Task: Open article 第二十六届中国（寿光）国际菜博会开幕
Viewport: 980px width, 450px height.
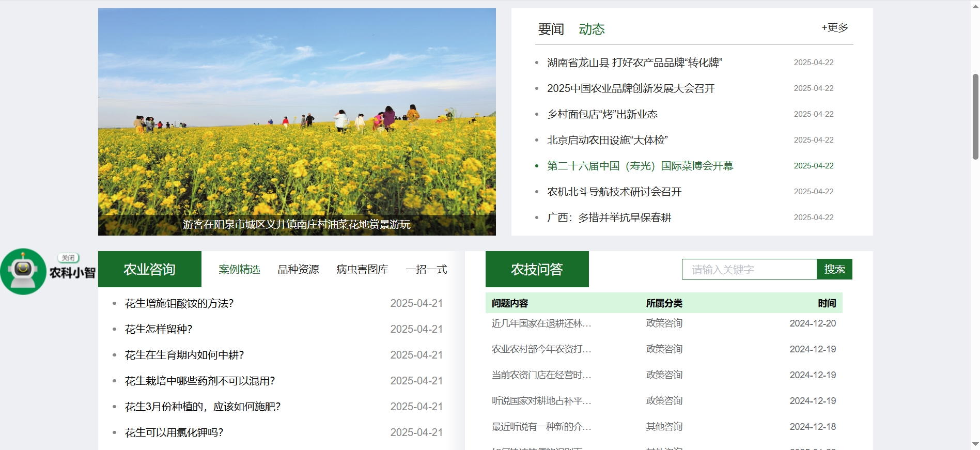Action: [x=640, y=166]
